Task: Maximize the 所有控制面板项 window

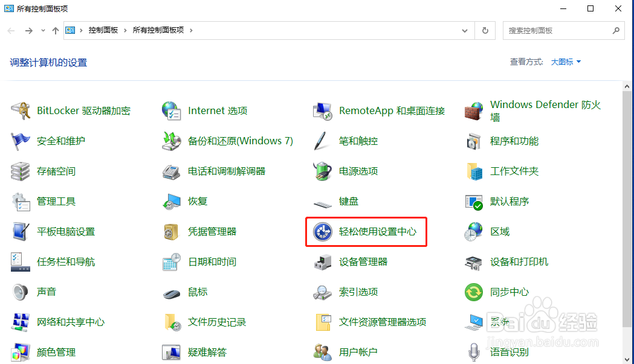Action: pos(590,8)
